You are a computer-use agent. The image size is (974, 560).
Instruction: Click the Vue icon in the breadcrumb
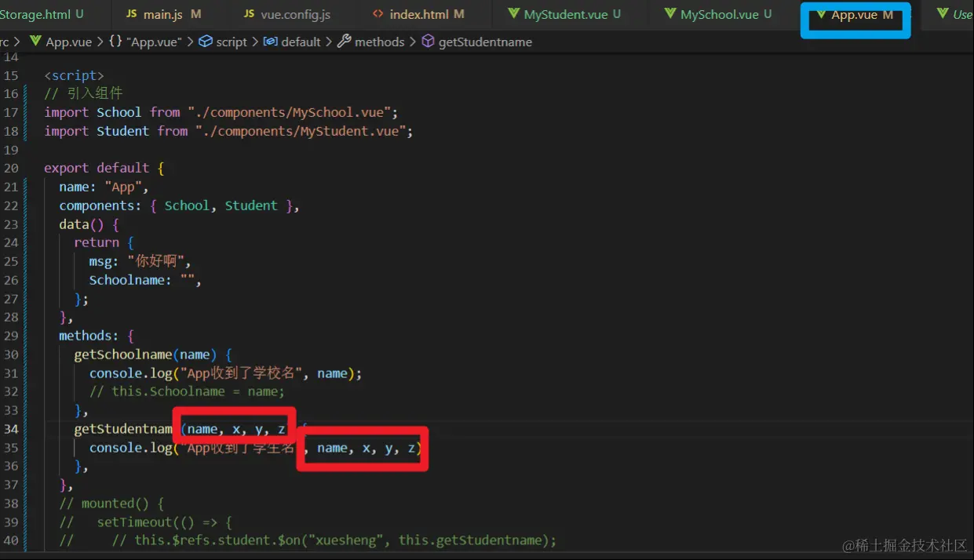pos(35,42)
